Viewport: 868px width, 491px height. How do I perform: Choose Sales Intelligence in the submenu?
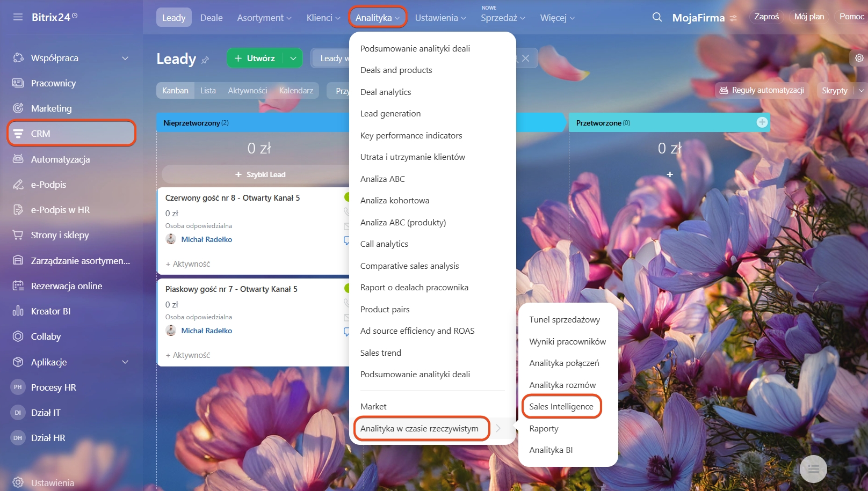561,406
